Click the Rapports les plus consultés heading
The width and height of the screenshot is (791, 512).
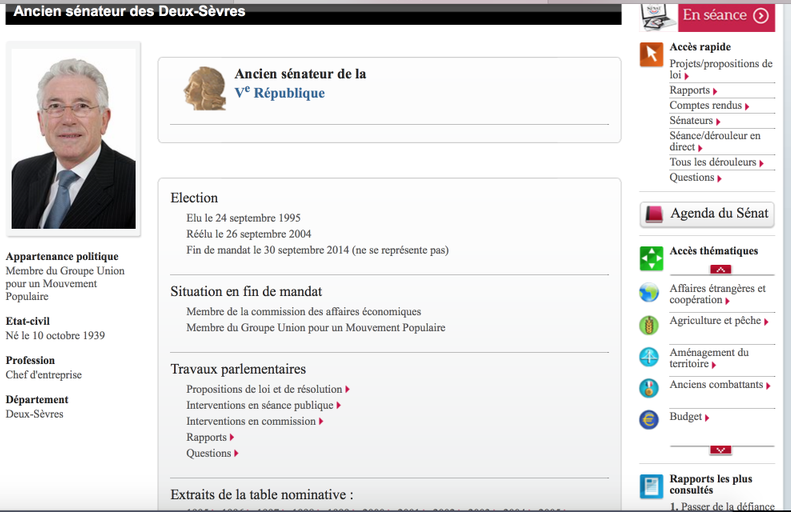coord(711,484)
